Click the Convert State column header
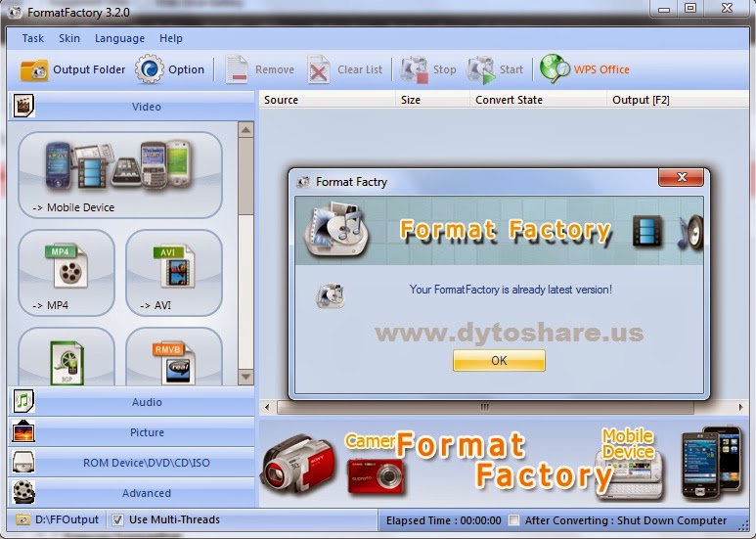 point(538,100)
